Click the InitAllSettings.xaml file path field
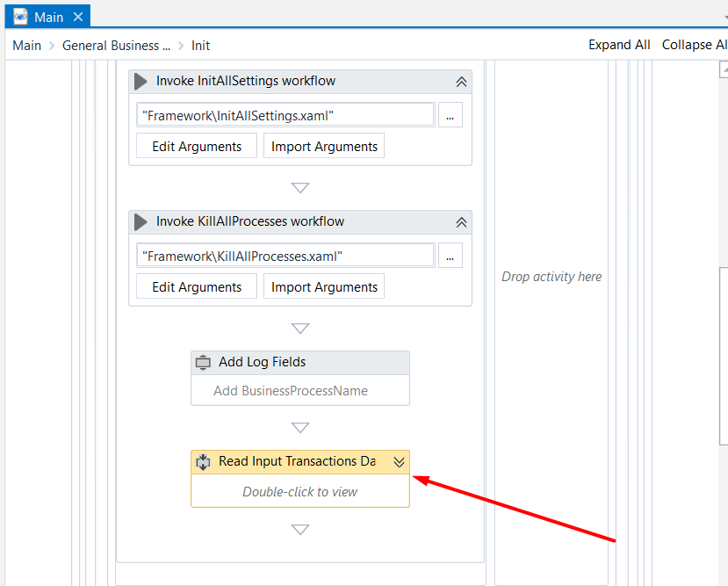 [x=285, y=116]
